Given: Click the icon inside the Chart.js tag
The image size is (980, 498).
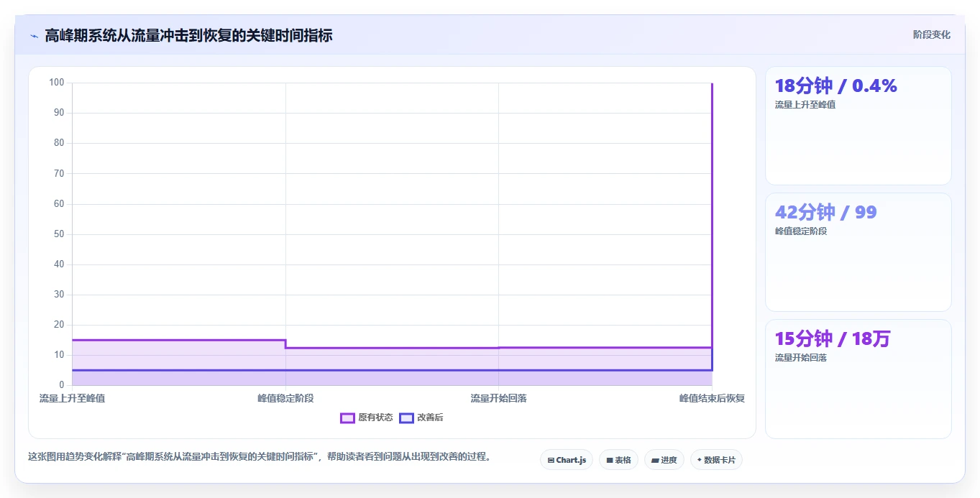Looking at the screenshot, I should (x=551, y=460).
